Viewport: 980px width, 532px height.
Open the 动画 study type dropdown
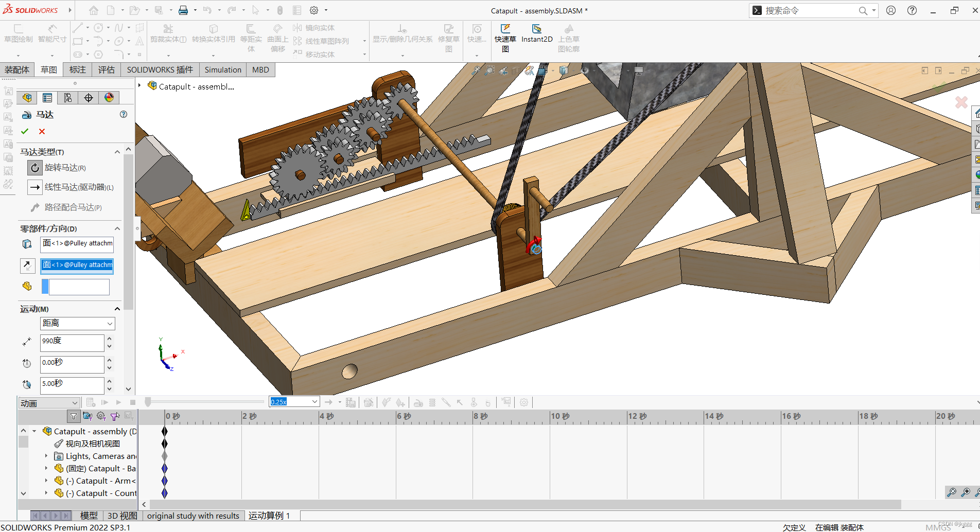[x=49, y=403]
